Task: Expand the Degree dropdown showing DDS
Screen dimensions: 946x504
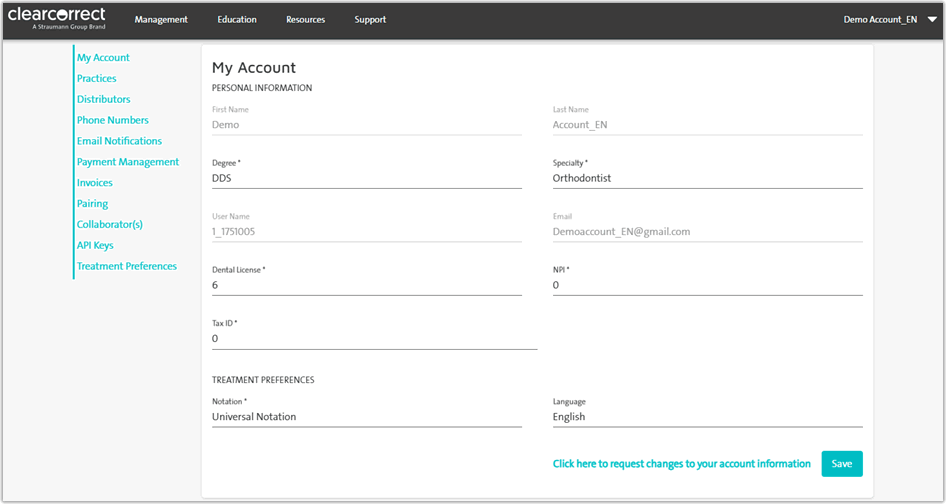Action: 366,179
